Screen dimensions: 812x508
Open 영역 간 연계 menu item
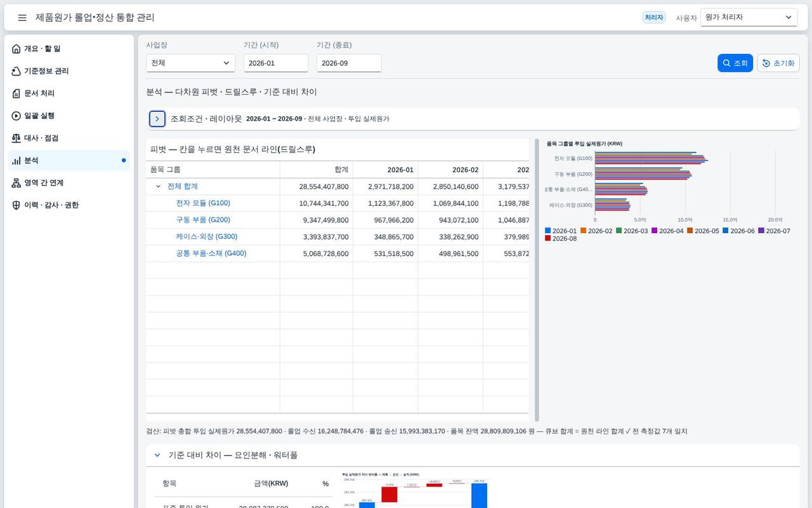coord(69,183)
